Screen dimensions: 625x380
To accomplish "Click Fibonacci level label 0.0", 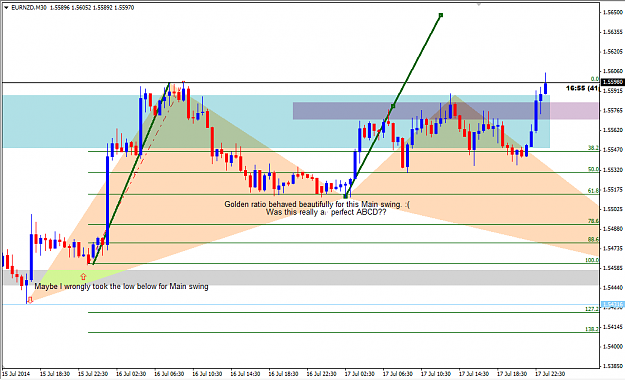I will coord(594,79).
